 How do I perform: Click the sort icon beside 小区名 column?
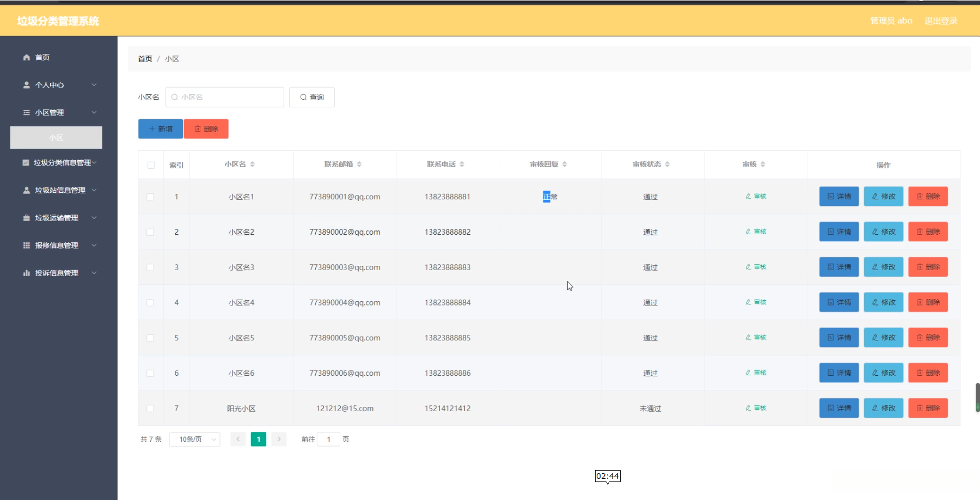tap(253, 164)
